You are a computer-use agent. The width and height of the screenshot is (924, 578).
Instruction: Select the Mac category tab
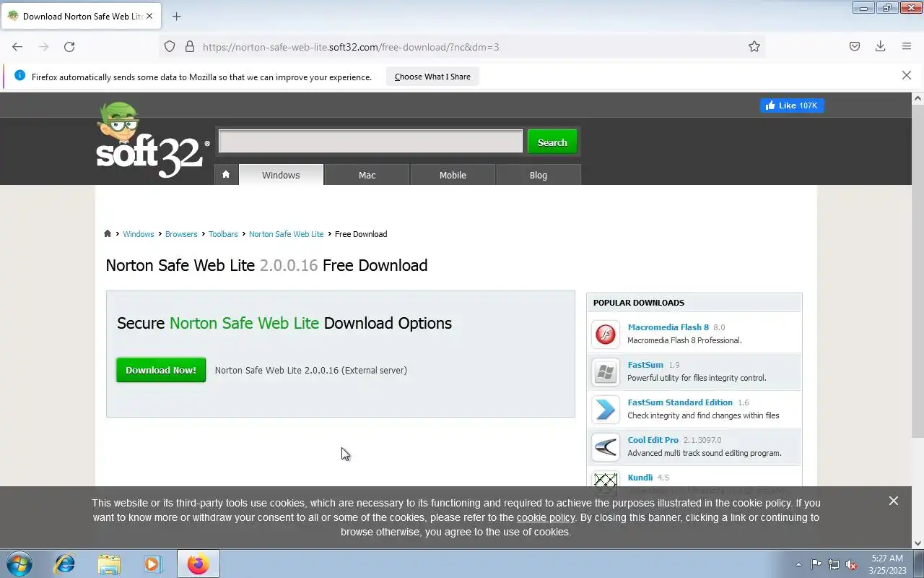(x=367, y=175)
